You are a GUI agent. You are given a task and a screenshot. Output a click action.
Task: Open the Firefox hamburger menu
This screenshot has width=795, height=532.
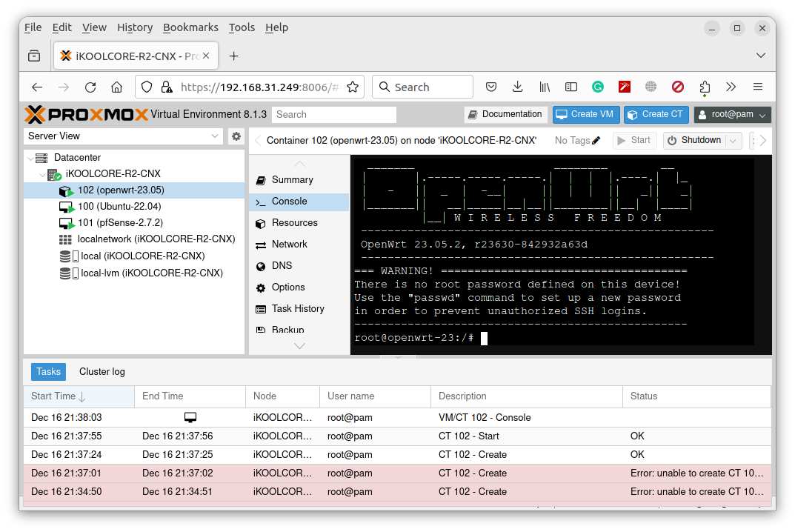click(x=758, y=87)
